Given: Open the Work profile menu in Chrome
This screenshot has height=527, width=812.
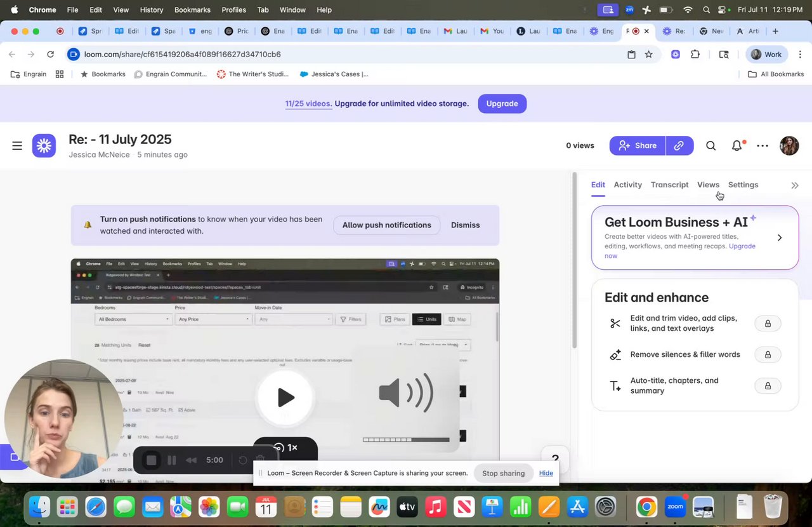Looking at the screenshot, I should pyautogui.click(x=766, y=55).
